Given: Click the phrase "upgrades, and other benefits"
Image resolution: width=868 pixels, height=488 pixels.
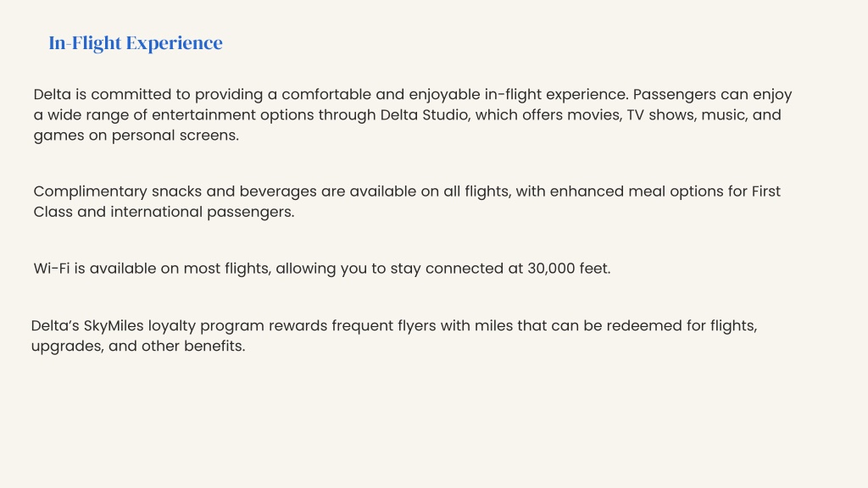Looking at the screenshot, I should pyautogui.click(x=136, y=347).
